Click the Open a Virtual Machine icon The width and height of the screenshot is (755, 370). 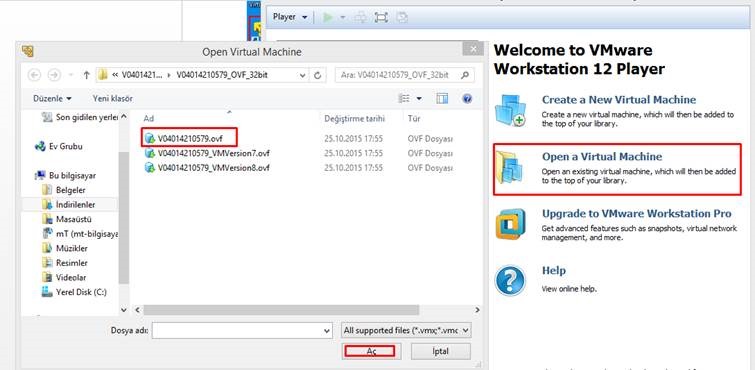point(510,167)
